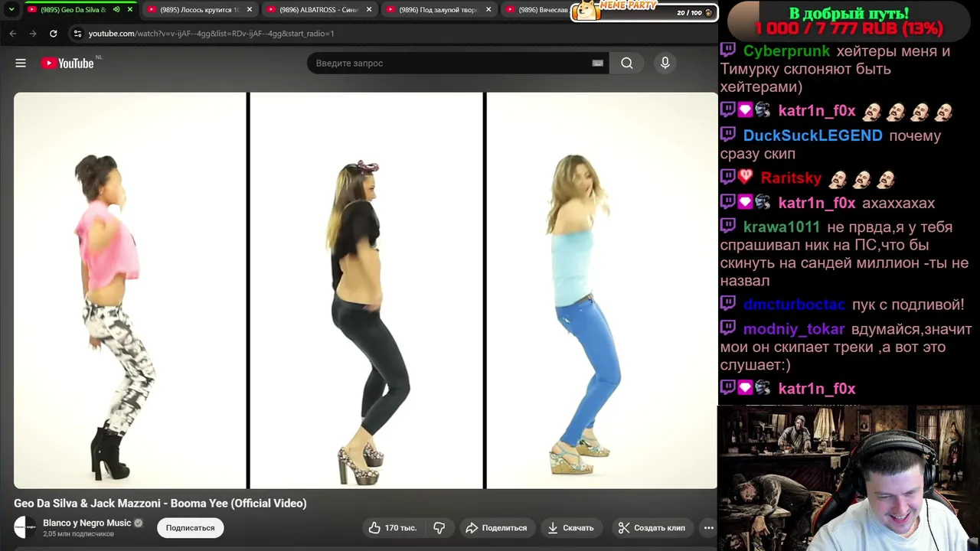Click the Поделиться share button
Screen dimensions: 980x551
click(x=496, y=527)
